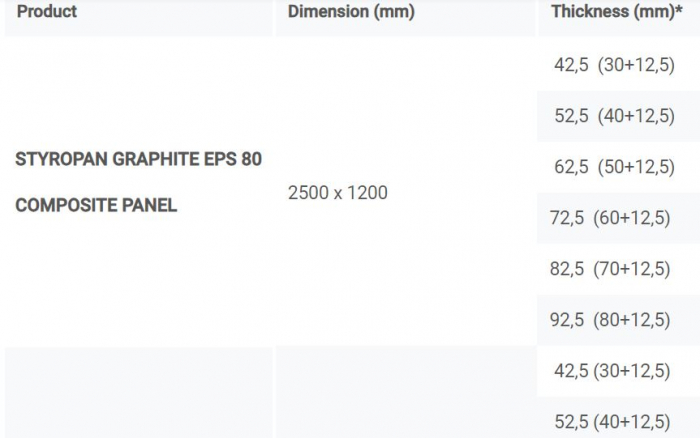Select the (80+12,5) breakdown in parentheses
This screenshot has width=700, height=438.
[x=632, y=320]
